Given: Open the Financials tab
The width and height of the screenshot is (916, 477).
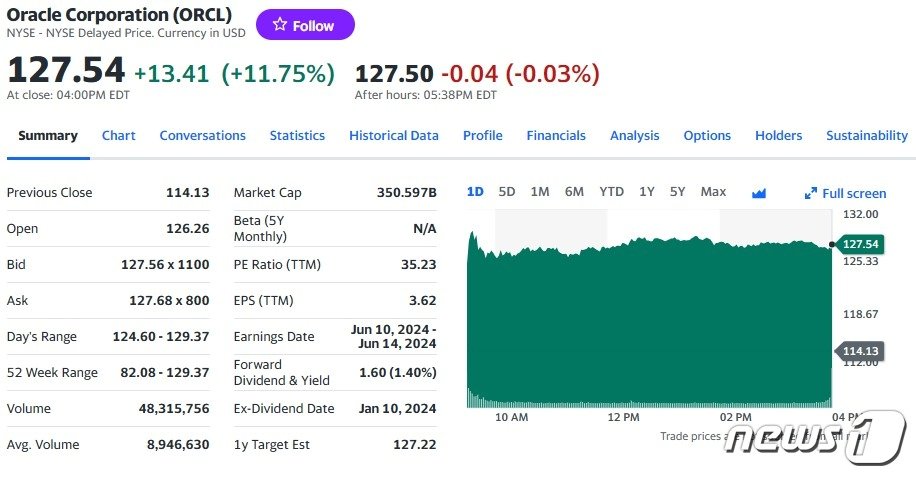Looking at the screenshot, I should 556,135.
